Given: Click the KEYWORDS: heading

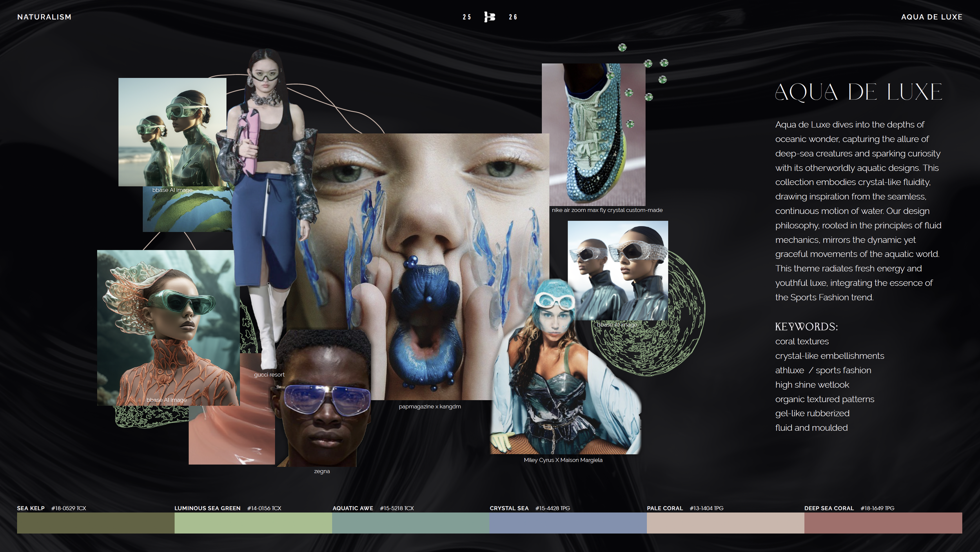Looking at the screenshot, I should tap(806, 326).
